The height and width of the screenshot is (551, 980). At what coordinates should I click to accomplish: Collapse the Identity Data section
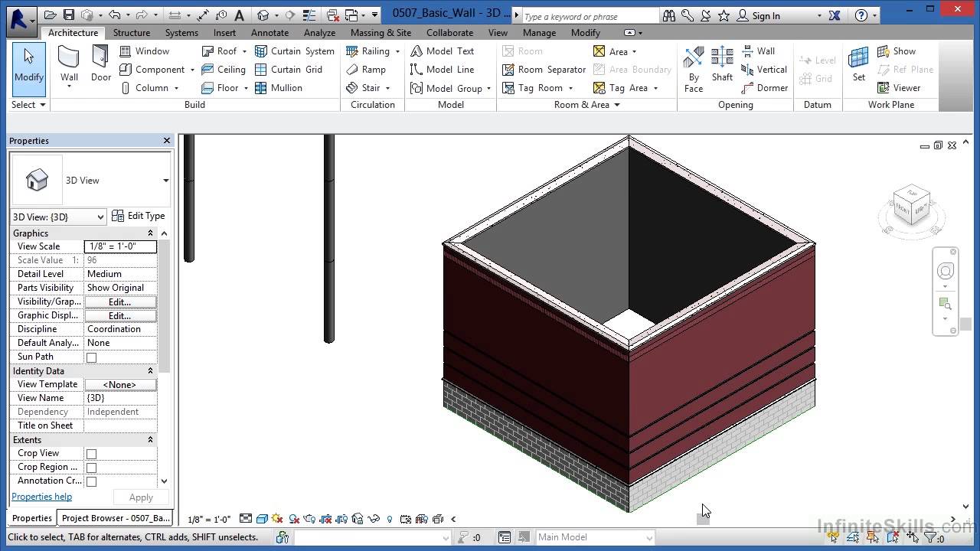(x=150, y=371)
